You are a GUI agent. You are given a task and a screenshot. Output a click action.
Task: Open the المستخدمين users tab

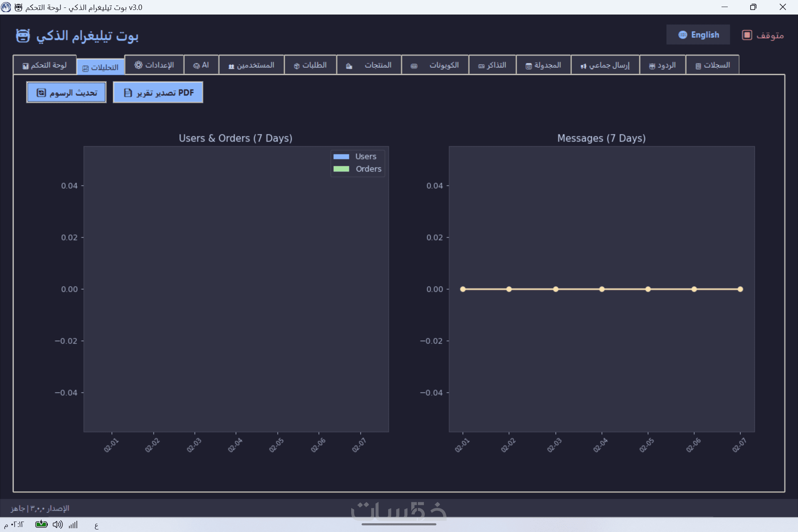coord(251,65)
